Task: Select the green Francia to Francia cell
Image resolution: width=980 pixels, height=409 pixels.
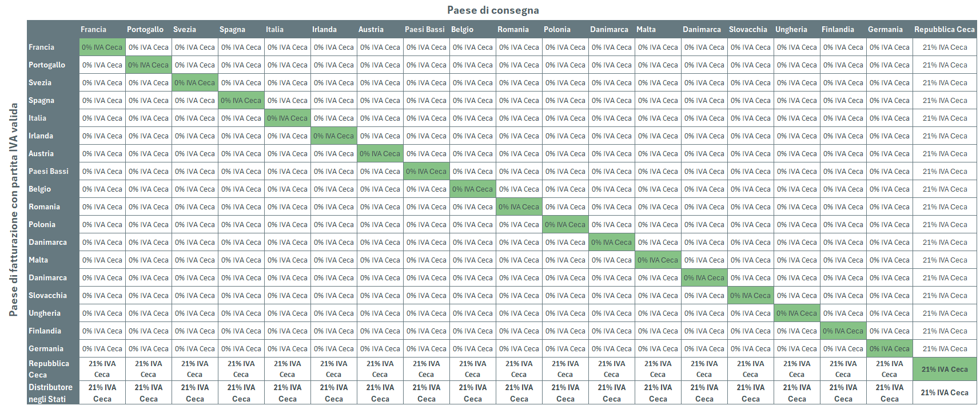Action: pos(102,47)
